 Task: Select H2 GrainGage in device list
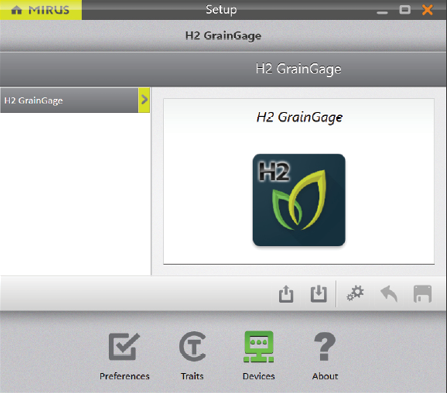point(69,100)
